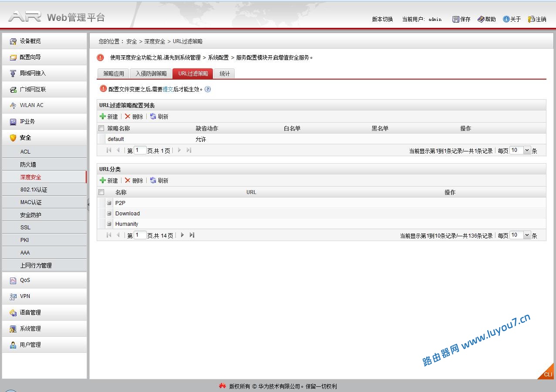This screenshot has width=556, height=392.
Task: Collapse the 安全 sidebar section
Action: (x=44, y=137)
